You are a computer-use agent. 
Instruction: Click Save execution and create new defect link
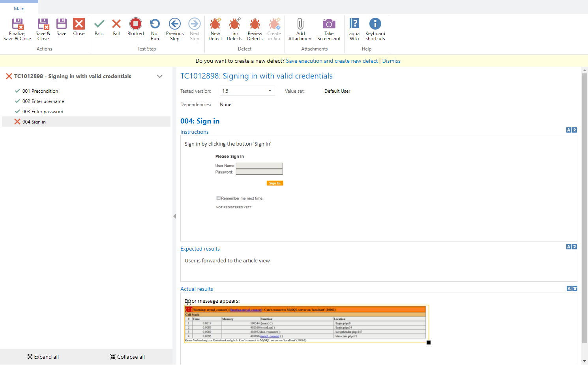coord(332,61)
